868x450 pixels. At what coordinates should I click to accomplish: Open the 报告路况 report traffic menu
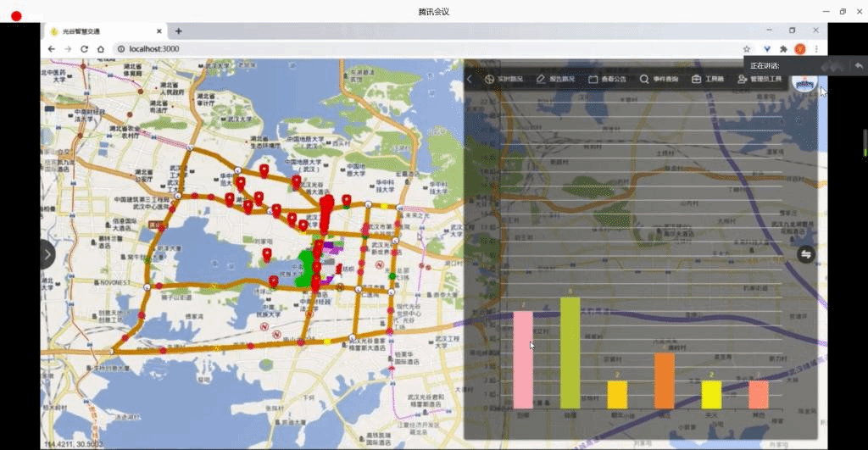(555, 80)
